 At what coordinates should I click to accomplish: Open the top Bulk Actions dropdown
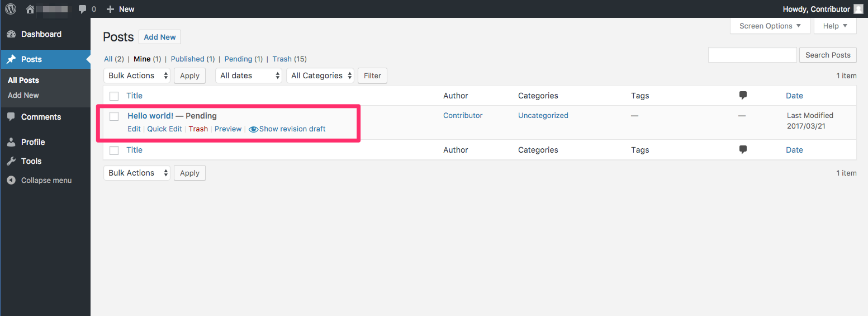click(x=137, y=76)
